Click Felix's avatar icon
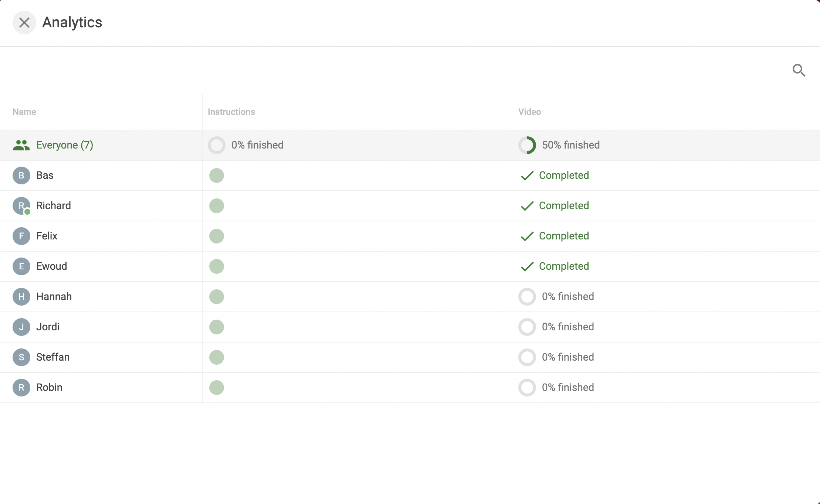Image resolution: width=820 pixels, height=504 pixels. click(21, 236)
